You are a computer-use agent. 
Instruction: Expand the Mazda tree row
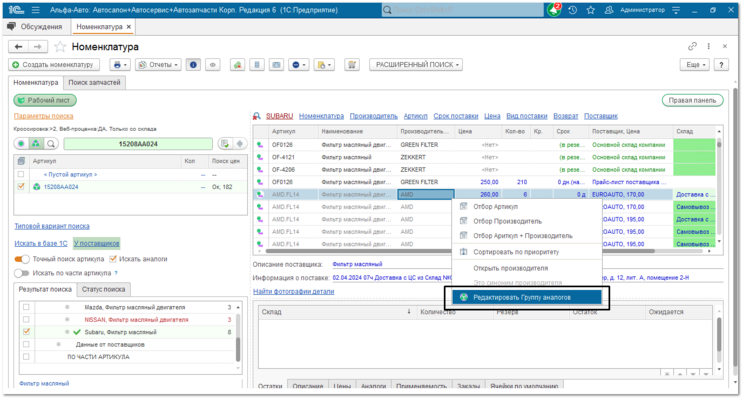[67, 307]
